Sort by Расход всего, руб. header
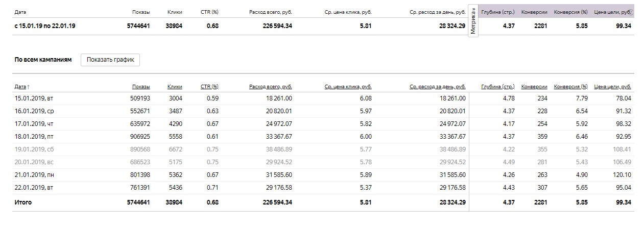 271,87
